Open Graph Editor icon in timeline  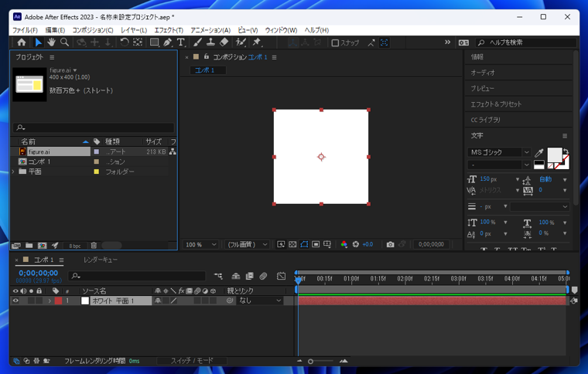(282, 277)
